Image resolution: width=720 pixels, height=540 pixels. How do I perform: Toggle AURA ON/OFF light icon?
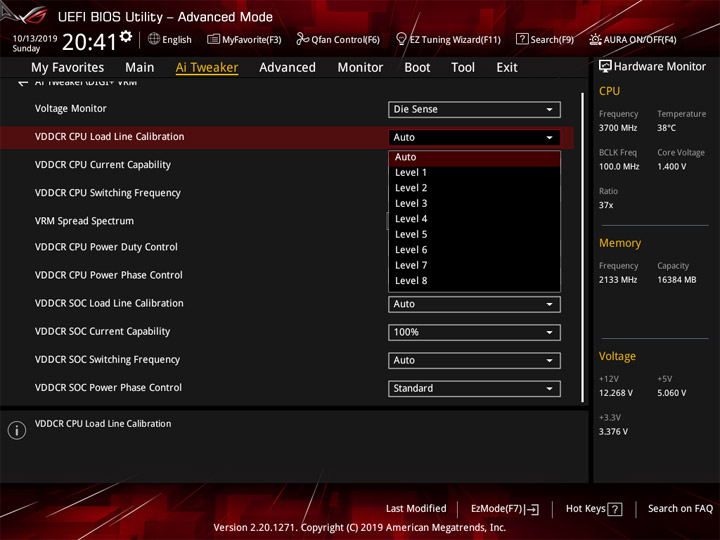(x=595, y=39)
